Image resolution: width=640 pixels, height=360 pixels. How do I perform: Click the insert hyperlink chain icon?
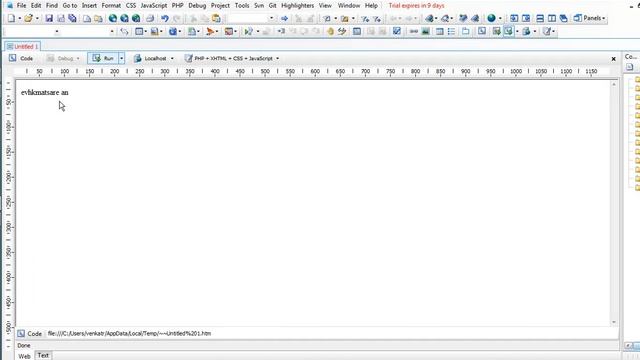click(x=413, y=31)
